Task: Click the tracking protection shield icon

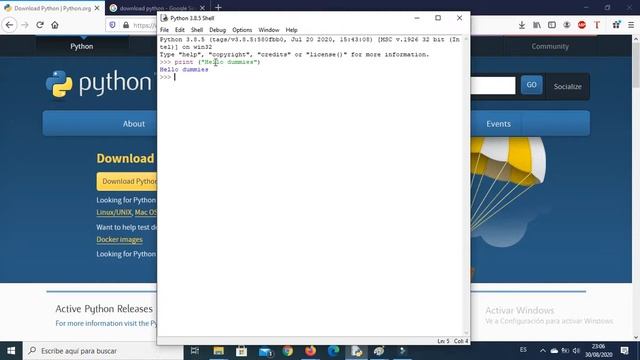Action: 112,25
